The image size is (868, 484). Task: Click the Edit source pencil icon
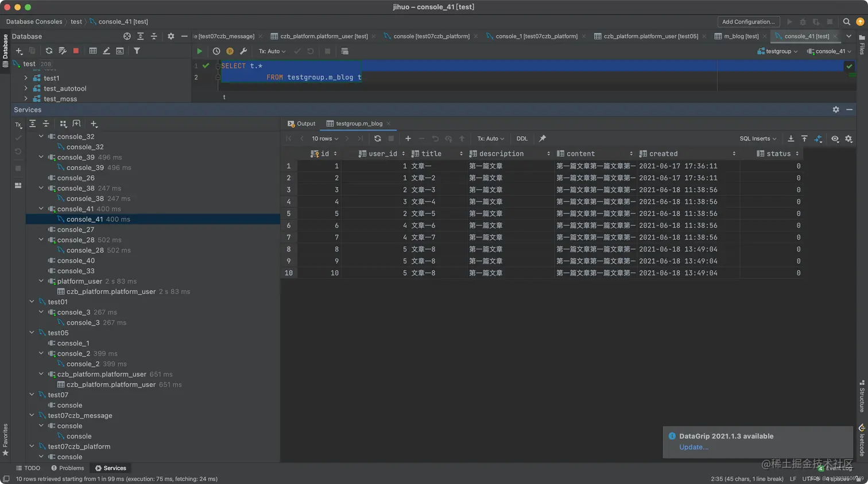click(x=106, y=51)
